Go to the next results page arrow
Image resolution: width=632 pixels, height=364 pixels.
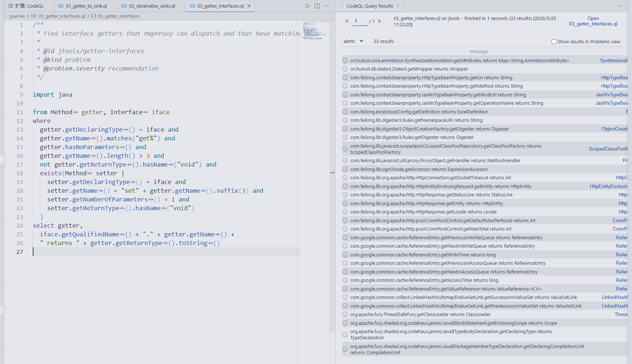click(380, 21)
